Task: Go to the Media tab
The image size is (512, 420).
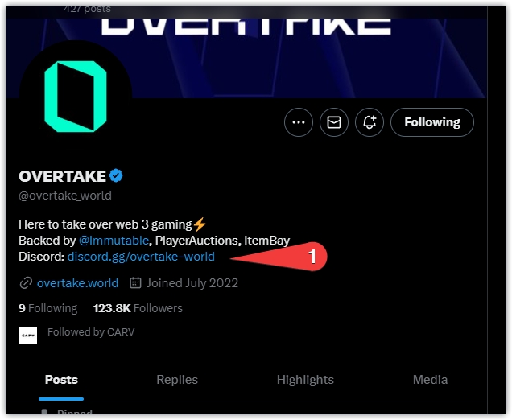Action: point(430,380)
